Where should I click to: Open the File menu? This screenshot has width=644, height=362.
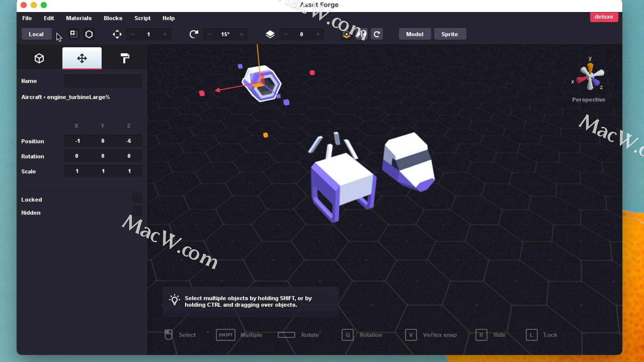click(27, 18)
